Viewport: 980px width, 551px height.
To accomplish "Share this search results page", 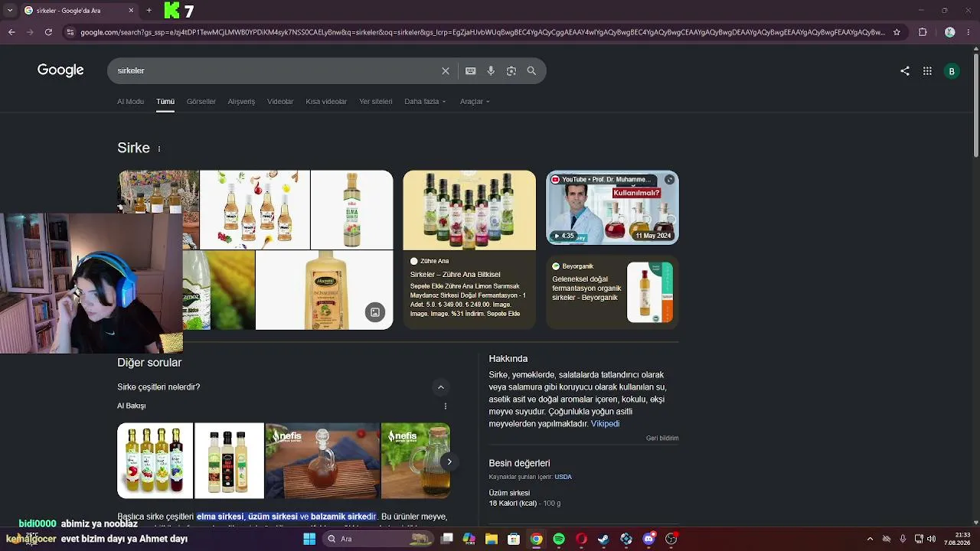I will (x=905, y=71).
